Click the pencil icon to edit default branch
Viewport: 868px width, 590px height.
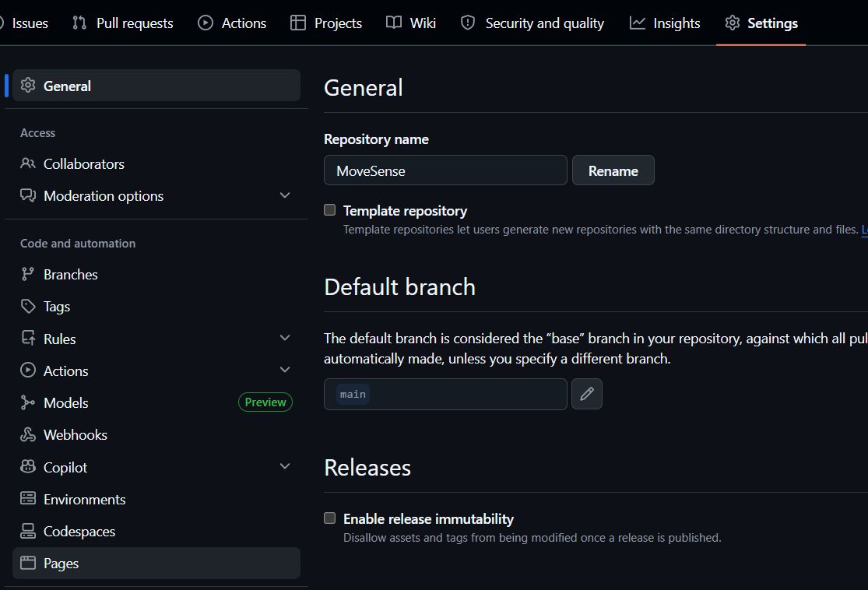pyautogui.click(x=587, y=394)
